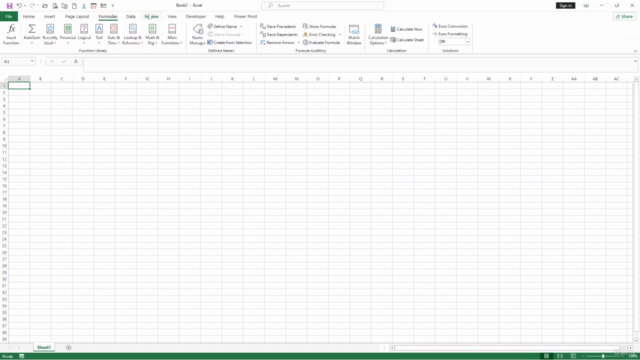Click Calculate Now
The height and width of the screenshot is (360, 640).
[407, 29]
